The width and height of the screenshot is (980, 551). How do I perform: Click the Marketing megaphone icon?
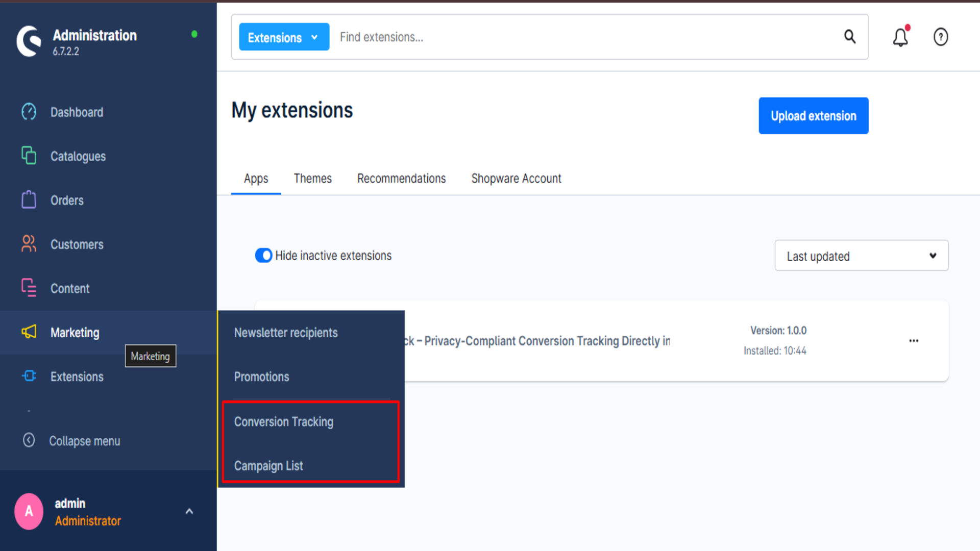tap(29, 332)
